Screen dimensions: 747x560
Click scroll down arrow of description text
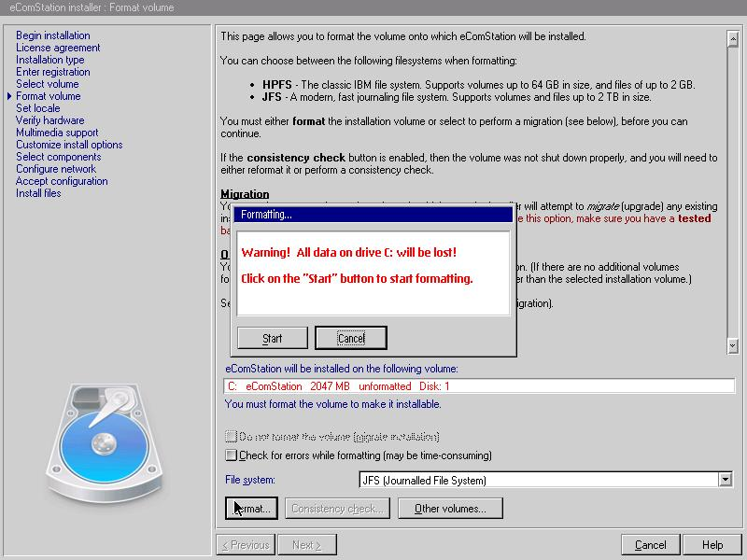(x=733, y=345)
